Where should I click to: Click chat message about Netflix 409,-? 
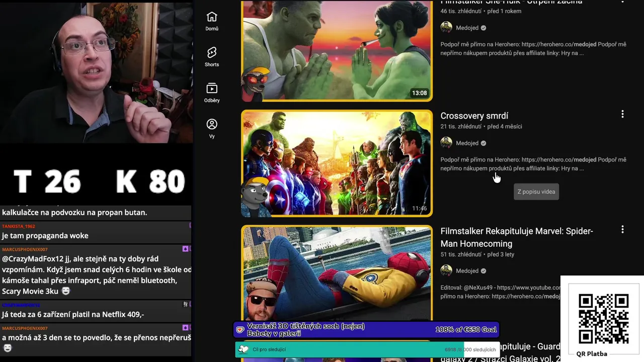[x=73, y=315]
